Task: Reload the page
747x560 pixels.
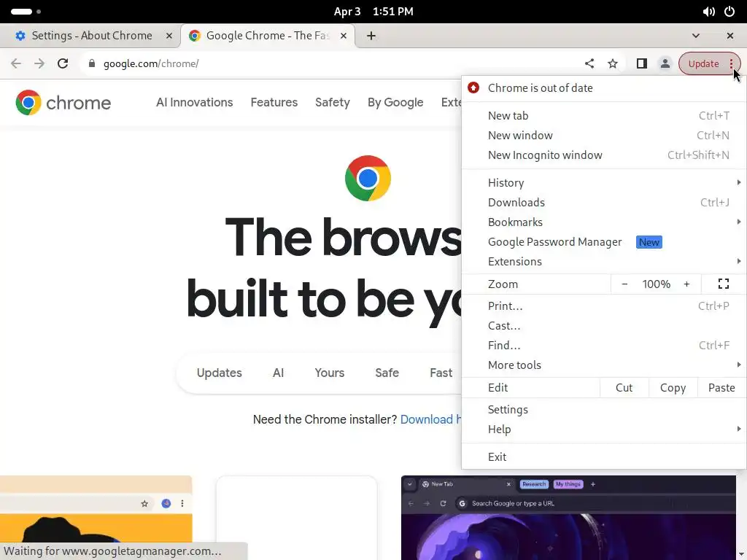Action: click(x=63, y=63)
